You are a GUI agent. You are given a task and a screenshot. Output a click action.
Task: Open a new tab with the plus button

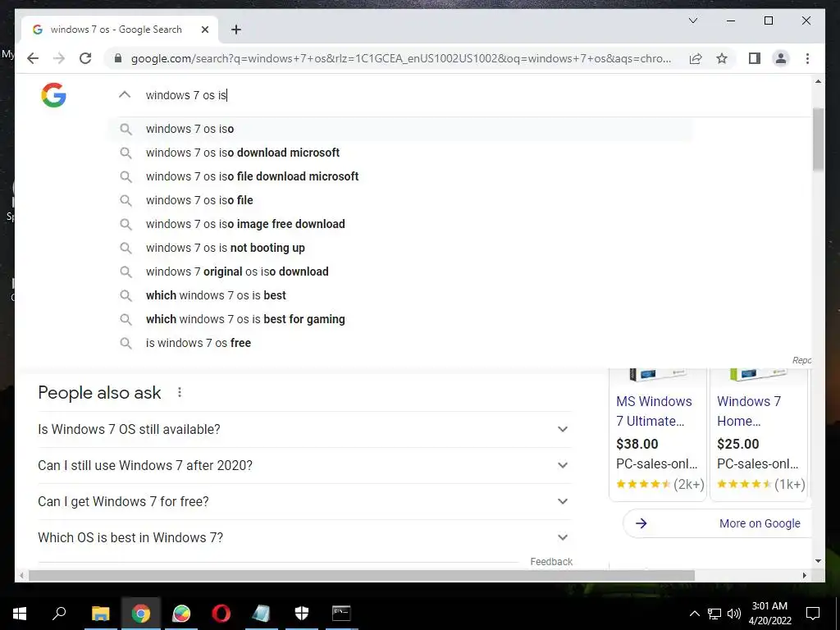tap(236, 30)
